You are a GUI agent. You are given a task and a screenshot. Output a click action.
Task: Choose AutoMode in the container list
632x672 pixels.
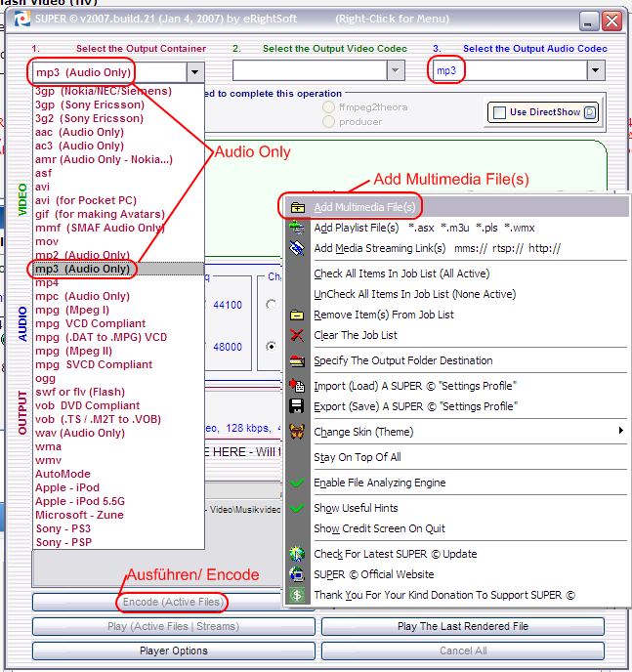[x=119, y=474]
